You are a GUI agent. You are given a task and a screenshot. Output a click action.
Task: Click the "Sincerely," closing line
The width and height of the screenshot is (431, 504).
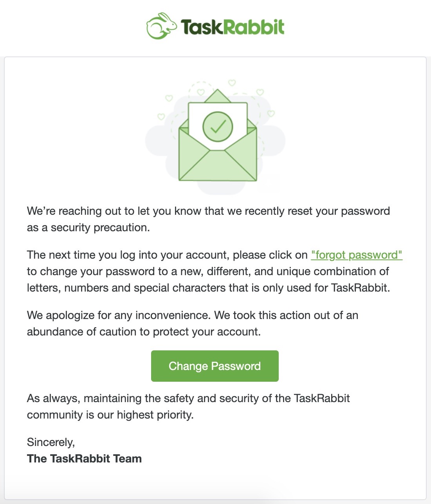(x=51, y=442)
